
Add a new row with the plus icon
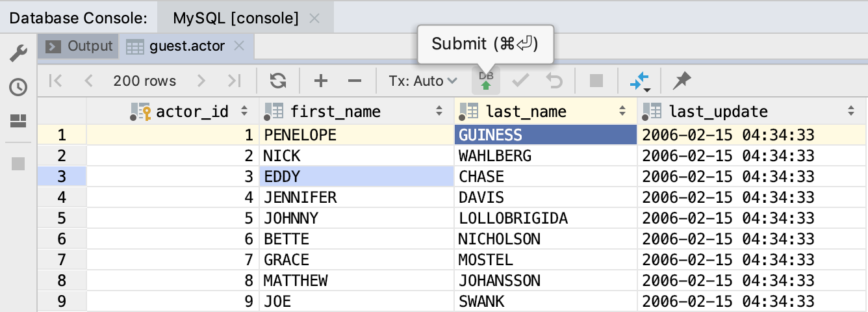coord(321,81)
